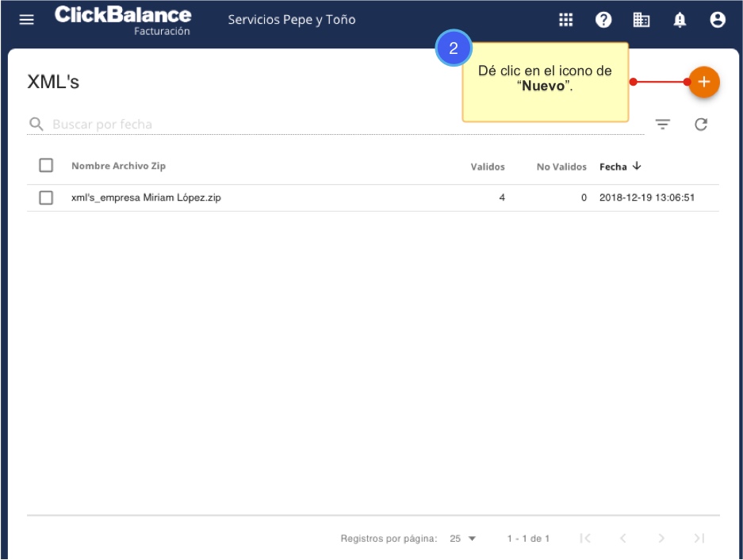743x560 pixels.
Task: Toggle the select-all header checkbox
Action: (x=46, y=166)
